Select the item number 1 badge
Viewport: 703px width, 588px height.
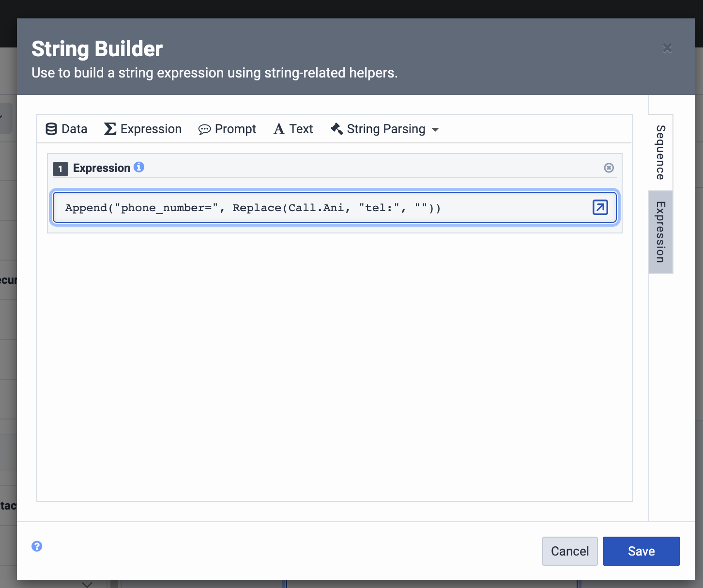tap(60, 169)
